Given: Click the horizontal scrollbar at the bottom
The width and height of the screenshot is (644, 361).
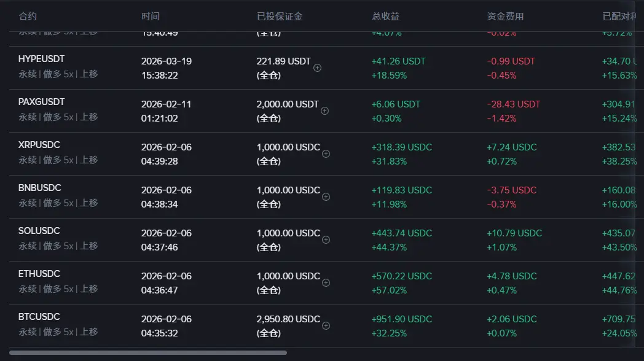Looking at the screenshot, I should pyautogui.click(x=147, y=352).
